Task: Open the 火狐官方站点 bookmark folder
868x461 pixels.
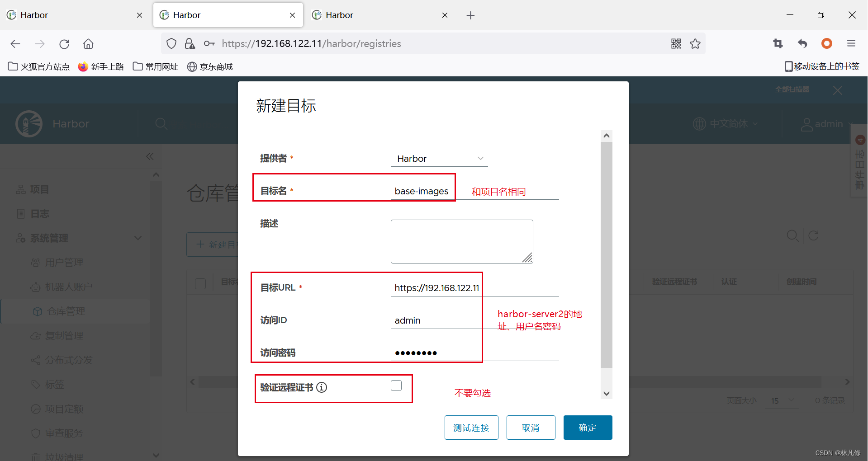Action: 39,66
